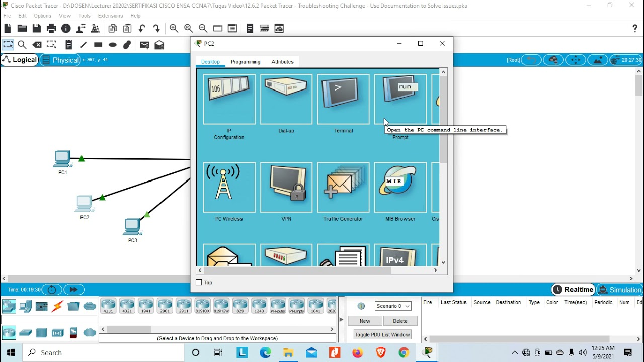The width and height of the screenshot is (644, 362).
Task: Pick the 1941 router device
Action: click(x=146, y=306)
